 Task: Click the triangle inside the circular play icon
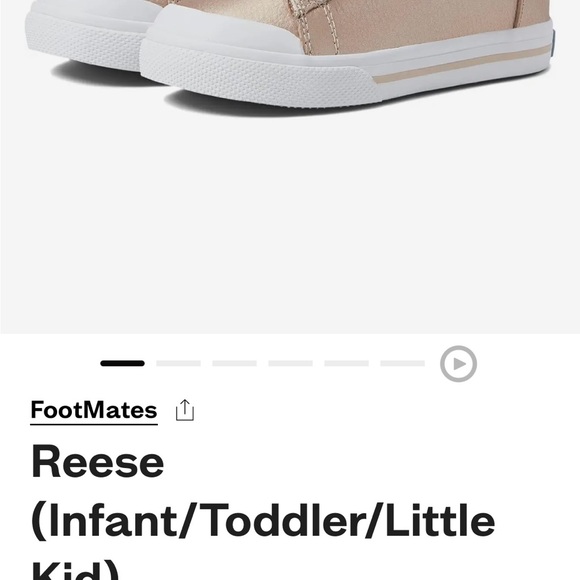click(459, 364)
